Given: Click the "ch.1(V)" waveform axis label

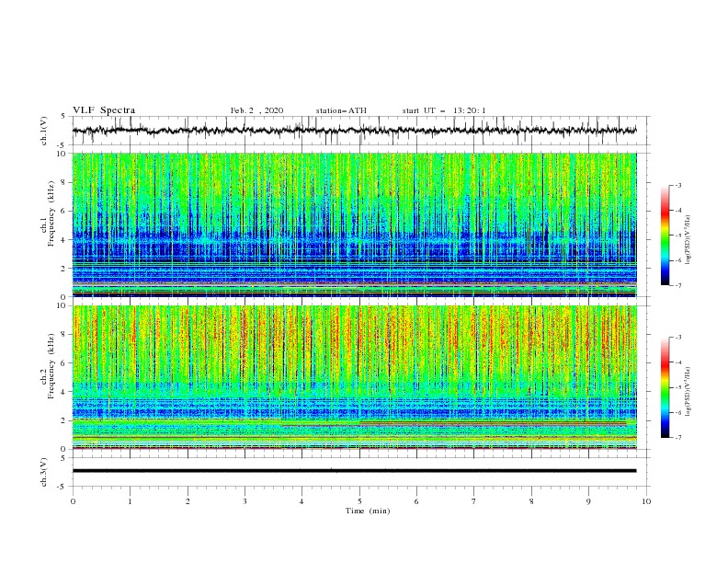Looking at the screenshot, I should pyautogui.click(x=44, y=131).
